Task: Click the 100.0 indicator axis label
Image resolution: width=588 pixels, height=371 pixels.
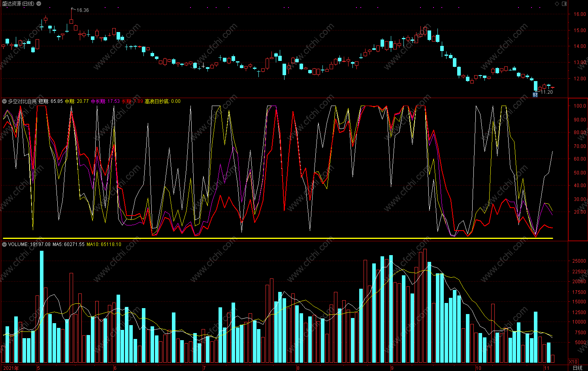Action: click(x=580, y=106)
